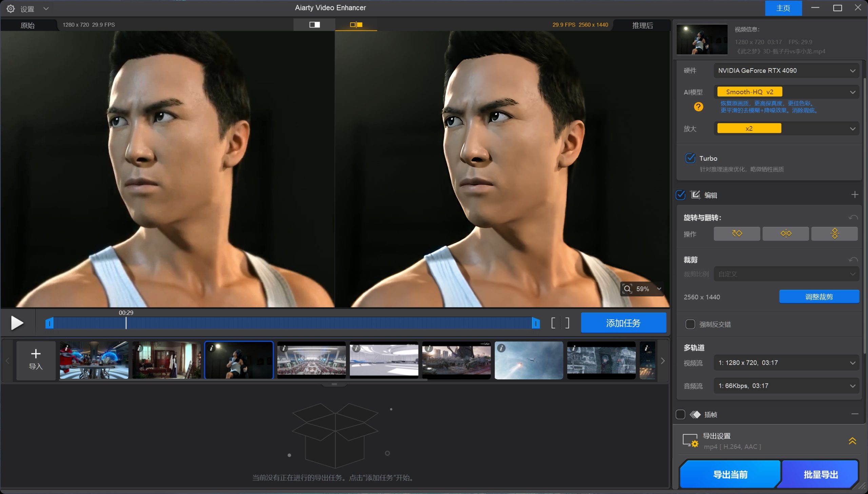Switch to the slider split-view compare mode

point(314,24)
